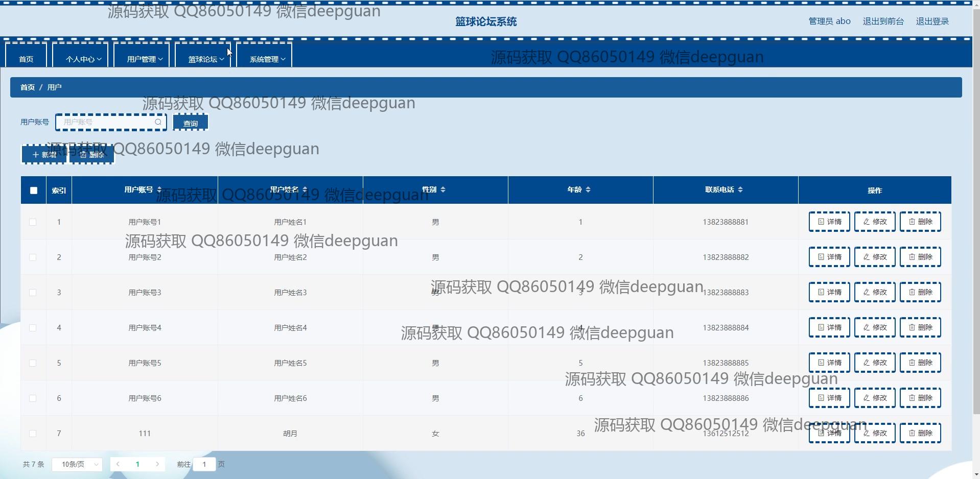Sort by 联系电话 column arrows

pos(740,190)
